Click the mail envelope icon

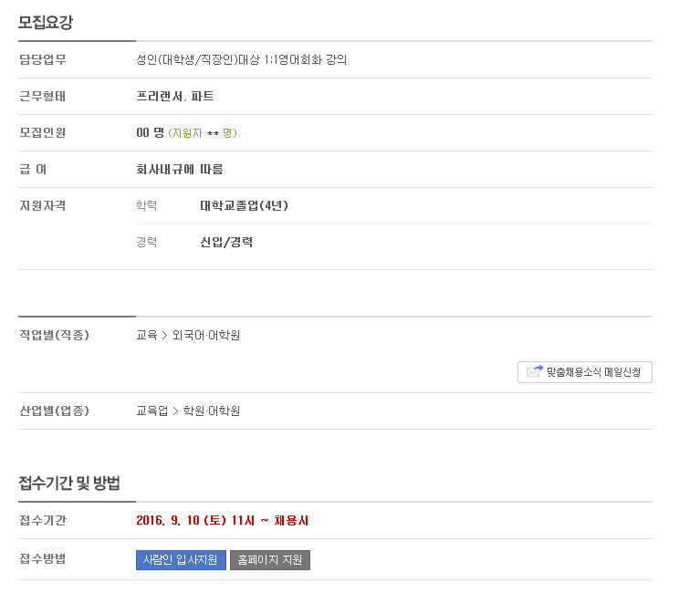click(x=535, y=371)
